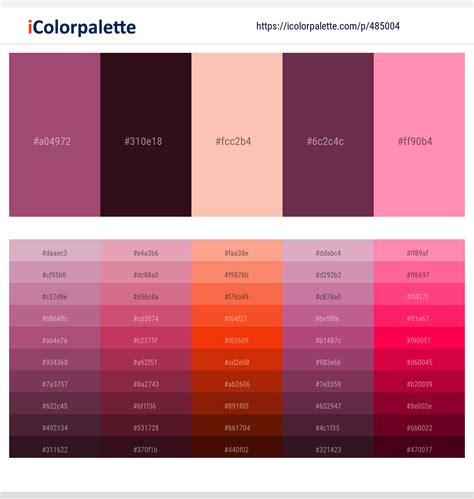Pick the #440f02 dark brown shade

pos(237,447)
